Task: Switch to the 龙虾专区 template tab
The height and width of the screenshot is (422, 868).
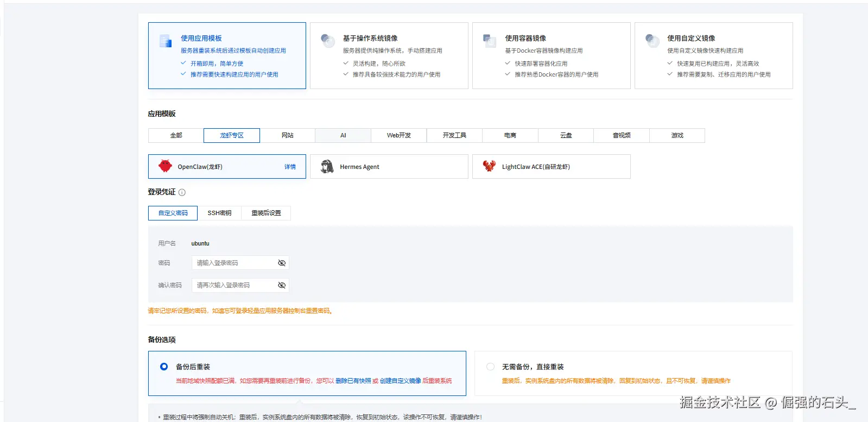Action: click(232, 135)
